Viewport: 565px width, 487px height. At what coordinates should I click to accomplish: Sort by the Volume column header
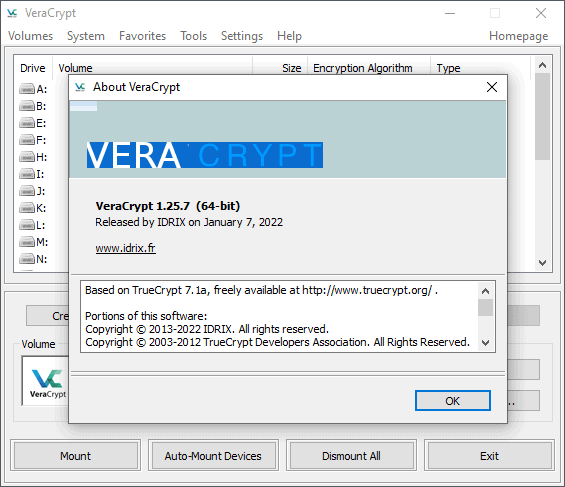(x=152, y=68)
